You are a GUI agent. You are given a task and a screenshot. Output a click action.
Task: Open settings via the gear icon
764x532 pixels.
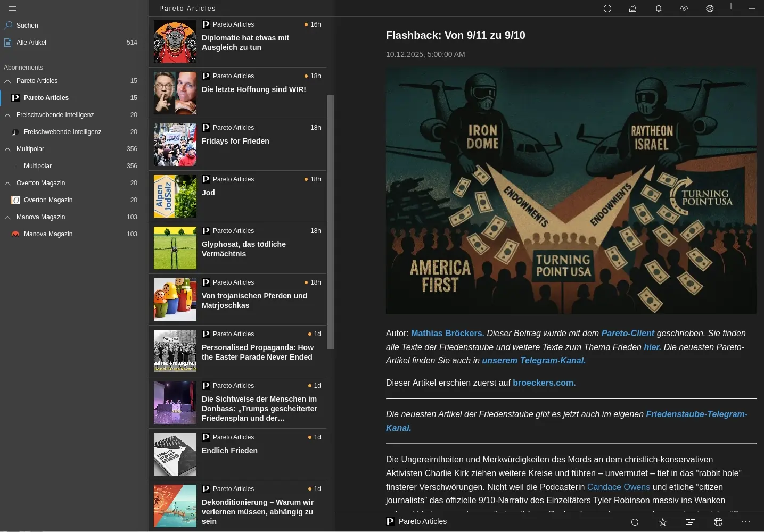click(710, 9)
